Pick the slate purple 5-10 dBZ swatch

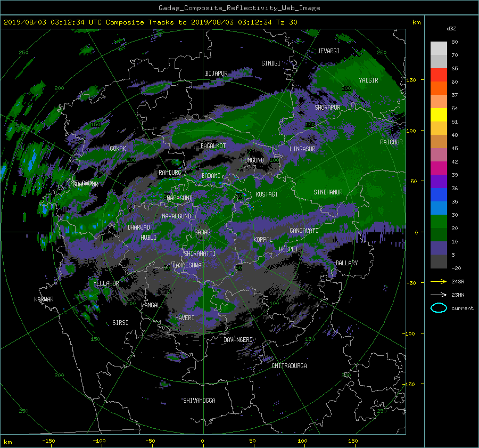click(x=439, y=248)
